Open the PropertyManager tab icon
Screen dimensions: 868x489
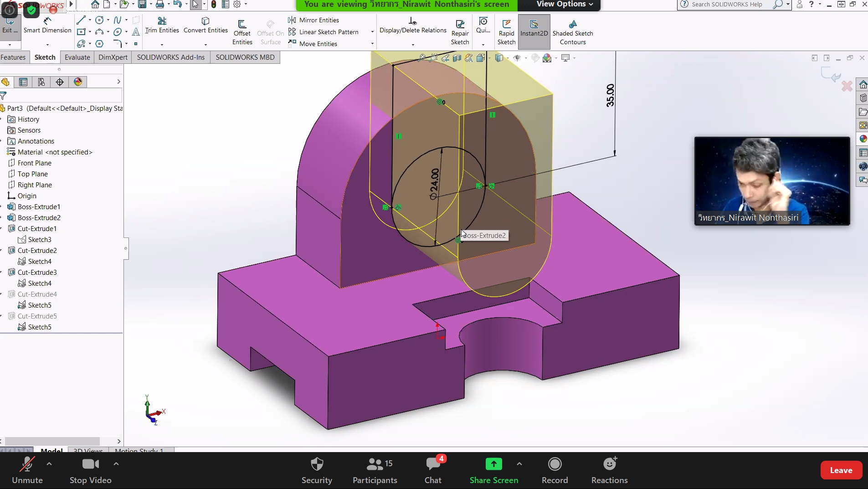point(23,82)
